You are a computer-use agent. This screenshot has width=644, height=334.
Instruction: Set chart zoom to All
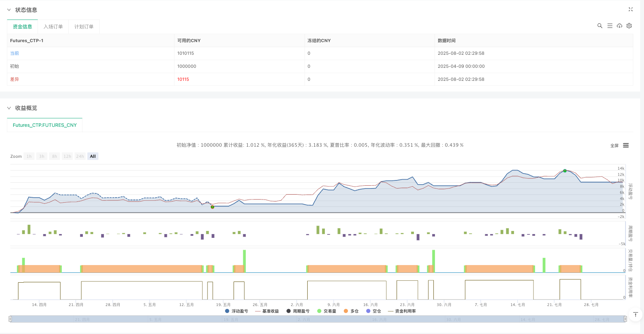pyautogui.click(x=93, y=156)
